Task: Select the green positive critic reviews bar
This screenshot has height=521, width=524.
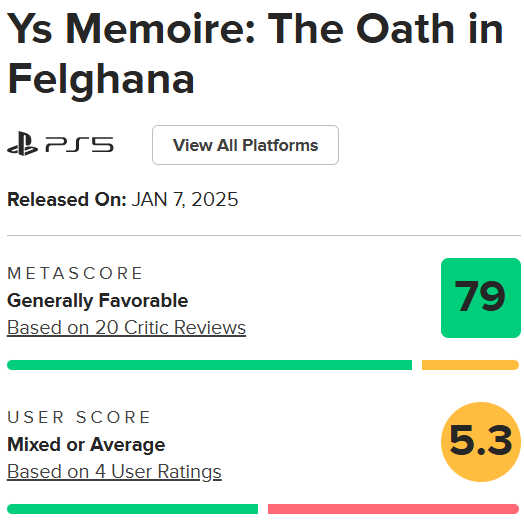Action: point(210,365)
